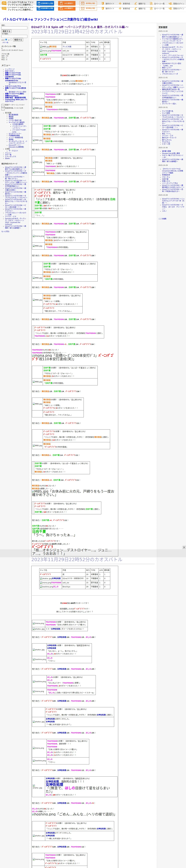Open ずんだもん link in 更新履歴
Viewport: 186px width, 868px height.
click(x=166, y=142)
